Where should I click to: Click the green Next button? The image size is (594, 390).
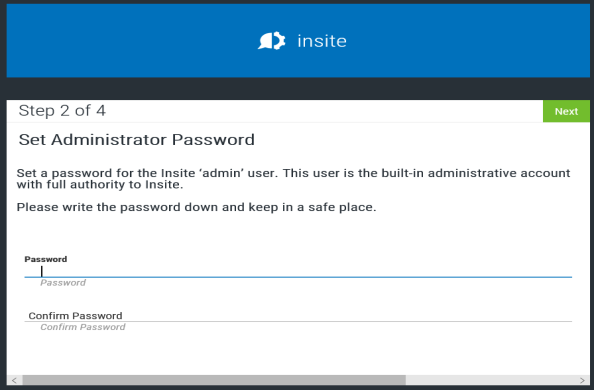(x=566, y=111)
